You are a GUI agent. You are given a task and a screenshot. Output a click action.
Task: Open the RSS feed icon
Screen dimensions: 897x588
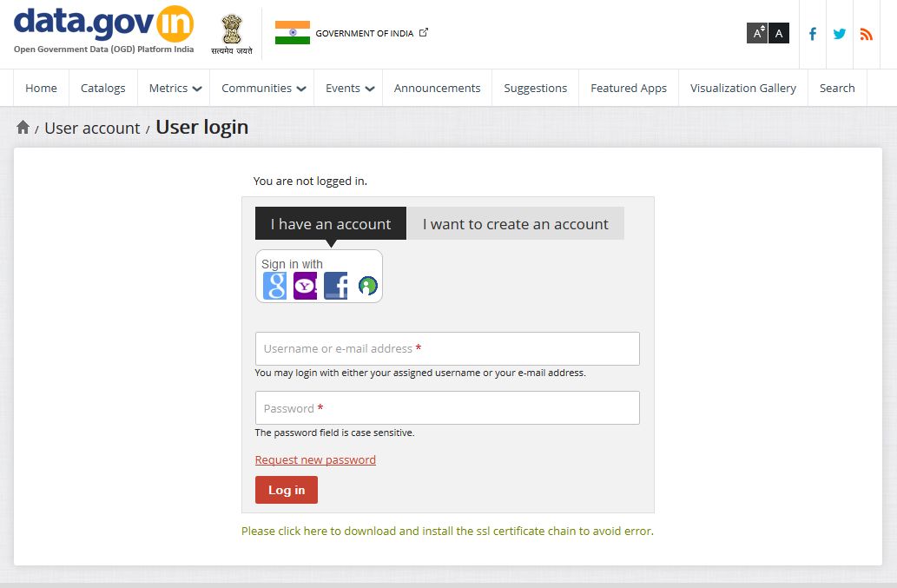tap(866, 35)
